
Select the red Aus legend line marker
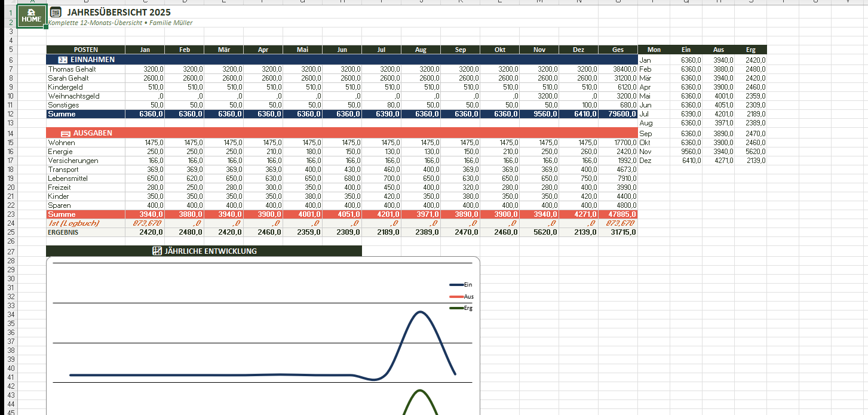[456, 296]
